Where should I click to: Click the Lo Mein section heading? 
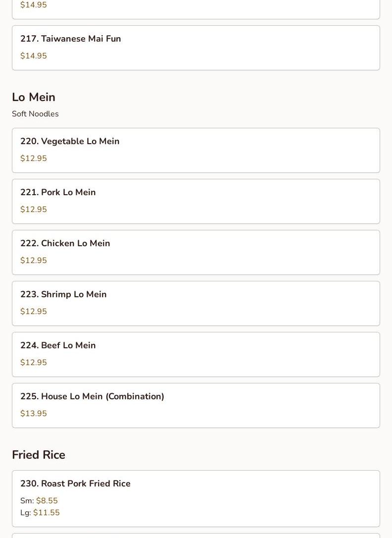(x=34, y=97)
